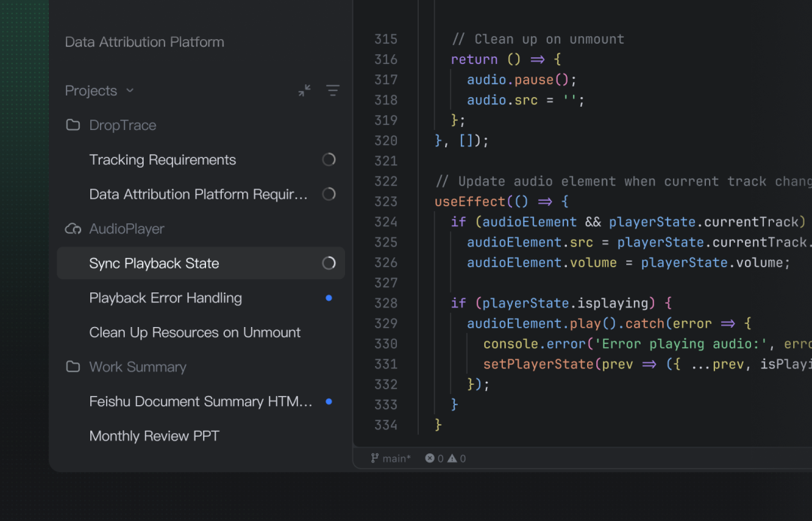Open the filter lines icon in Projects header
The width and height of the screenshot is (812, 521).
point(333,91)
